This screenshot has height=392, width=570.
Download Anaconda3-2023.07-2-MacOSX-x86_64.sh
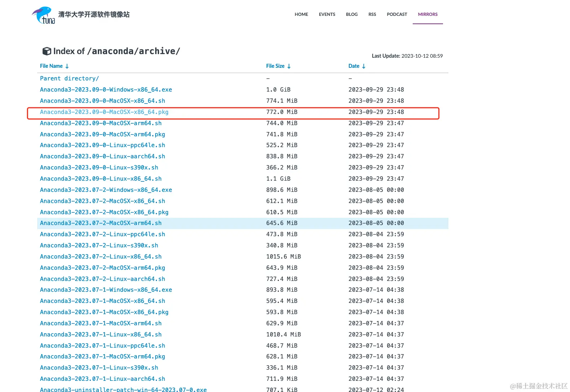click(102, 201)
